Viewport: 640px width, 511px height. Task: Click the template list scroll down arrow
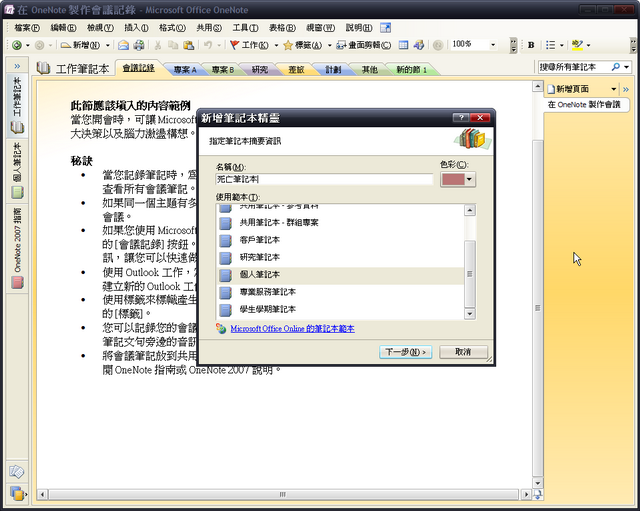coord(470,313)
